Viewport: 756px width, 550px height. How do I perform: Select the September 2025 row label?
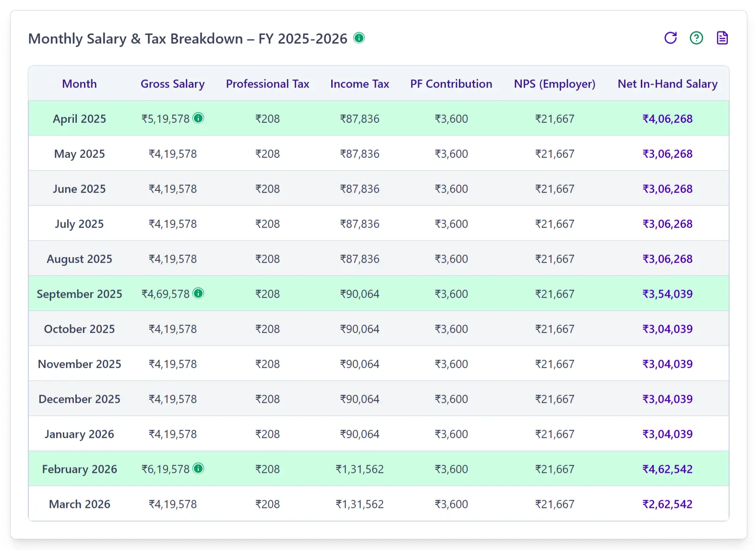pos(79,294)
